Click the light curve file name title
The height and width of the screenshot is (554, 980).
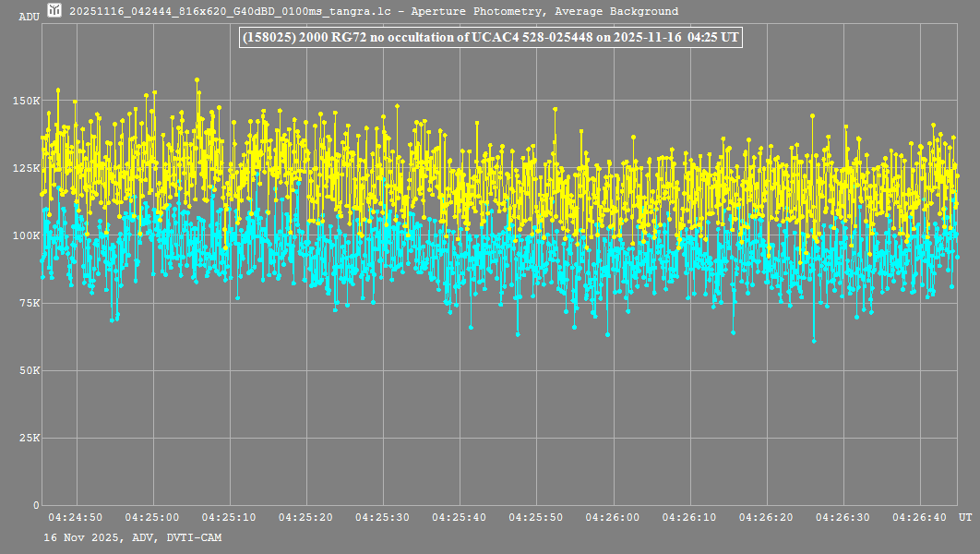pos(374,12)
